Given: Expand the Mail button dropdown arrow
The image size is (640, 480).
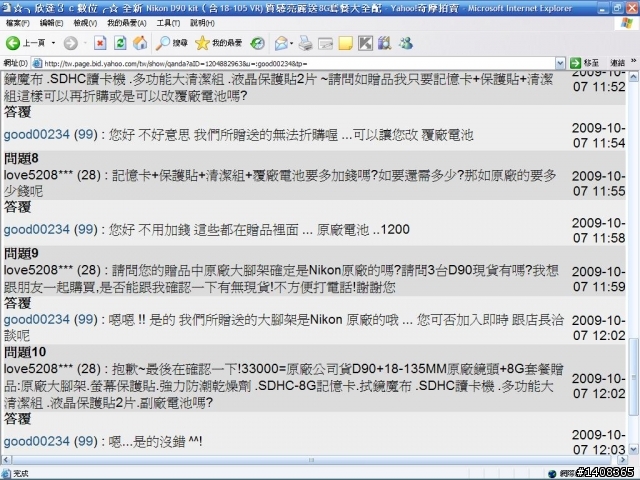Looking at the screenshot, I should pyautogui.click(x=292, y=43).
